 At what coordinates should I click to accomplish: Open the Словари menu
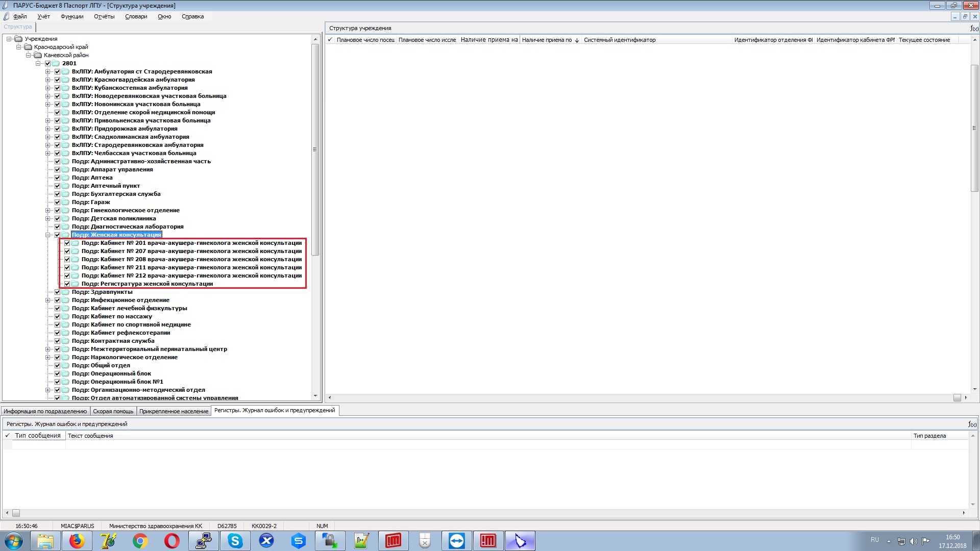136,16
